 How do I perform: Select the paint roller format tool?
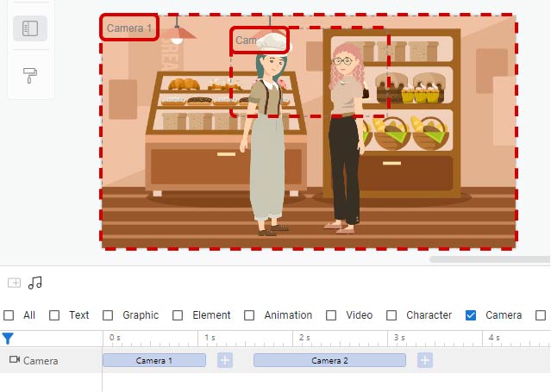tap(30, 75)
